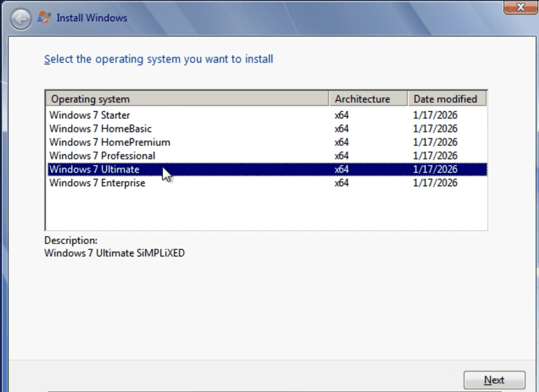Click x64 cell in the HomeBasic row

tap(342, 129)
